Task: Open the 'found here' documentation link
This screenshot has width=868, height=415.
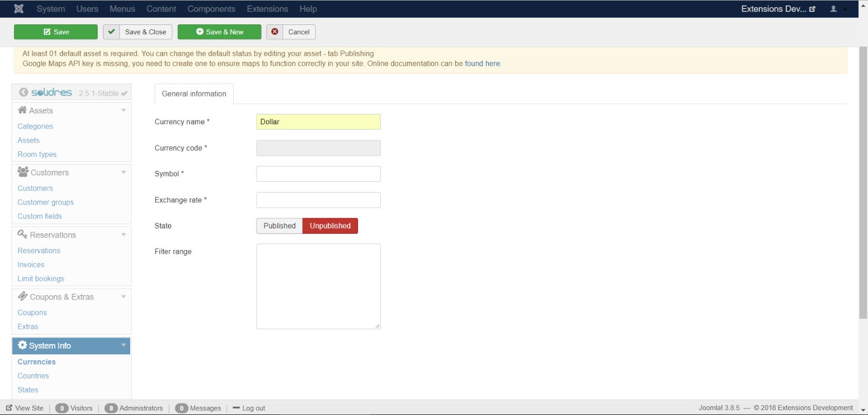Action: [482, 63]
